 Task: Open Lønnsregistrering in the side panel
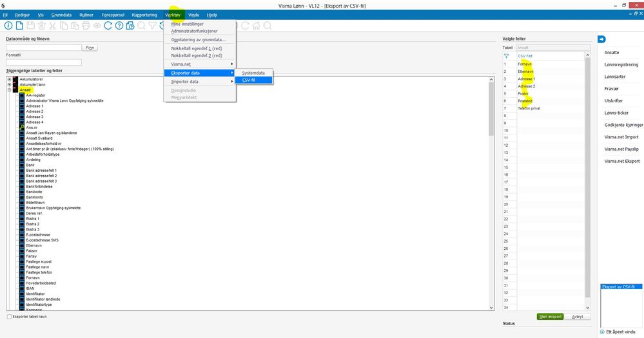[621, 64]
